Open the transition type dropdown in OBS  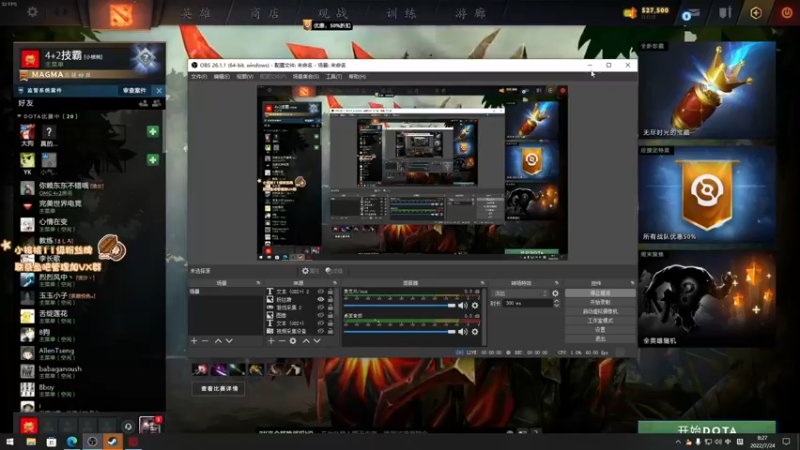pyautogui.click(x=520, y=293)
